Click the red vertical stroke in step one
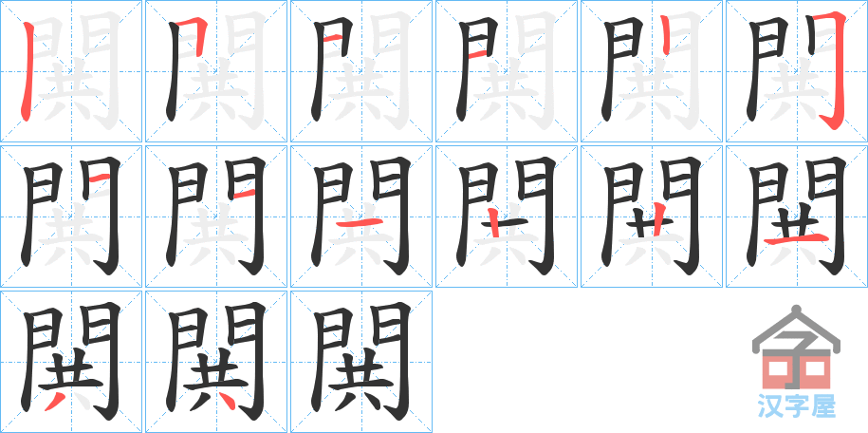Image resolution: width=868 pixels, height=433 pixels. [x=27, y=70]
